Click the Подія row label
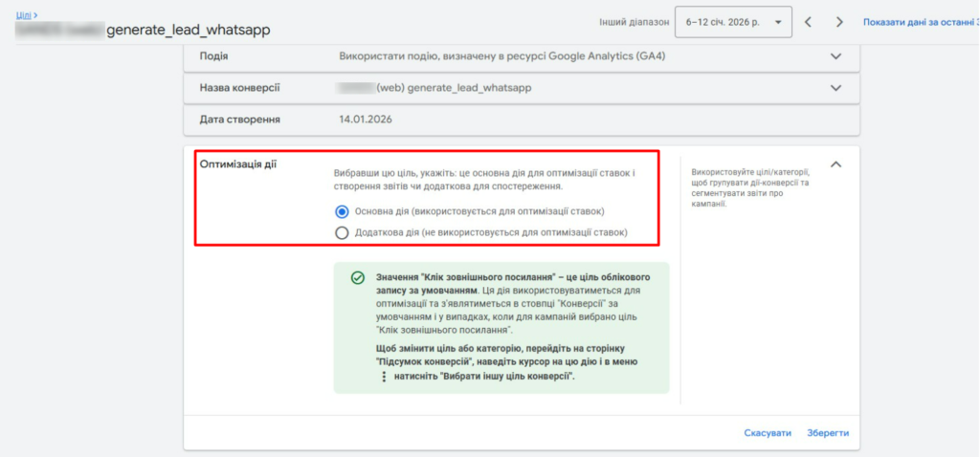 (213, 56)
